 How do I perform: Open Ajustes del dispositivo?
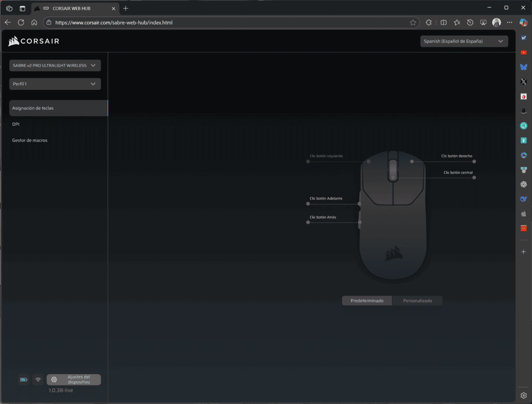(x=74, y=380)
